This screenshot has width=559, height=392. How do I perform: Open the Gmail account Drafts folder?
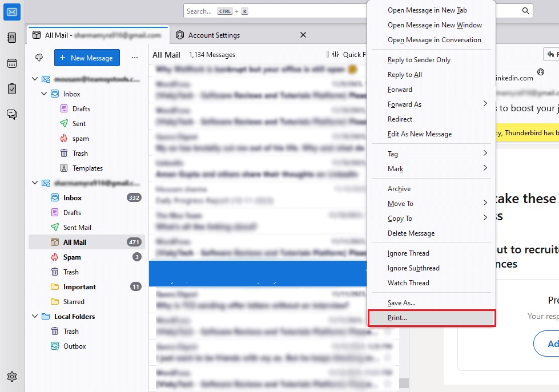[72, 213]
